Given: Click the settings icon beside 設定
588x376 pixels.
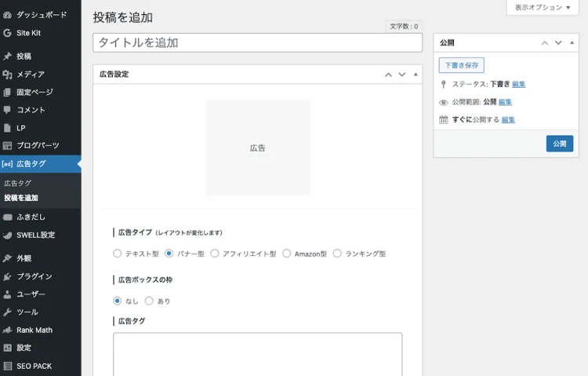Looking at the screenshot, I should 7,348.
